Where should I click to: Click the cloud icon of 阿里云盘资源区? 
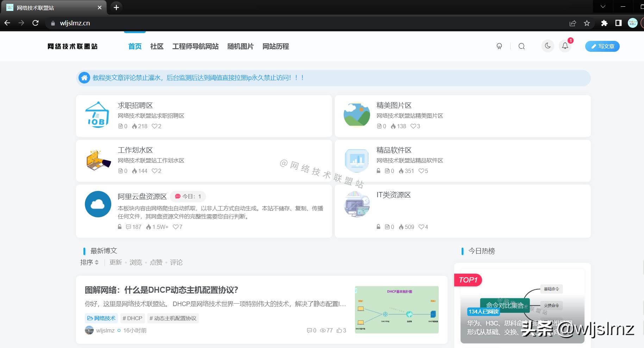(x=98, y=204)
